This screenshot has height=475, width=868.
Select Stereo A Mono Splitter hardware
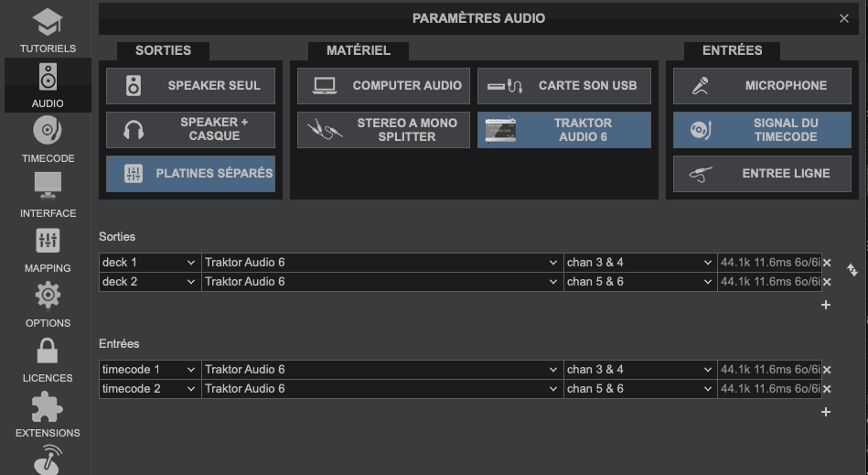[x=383, y=130]
